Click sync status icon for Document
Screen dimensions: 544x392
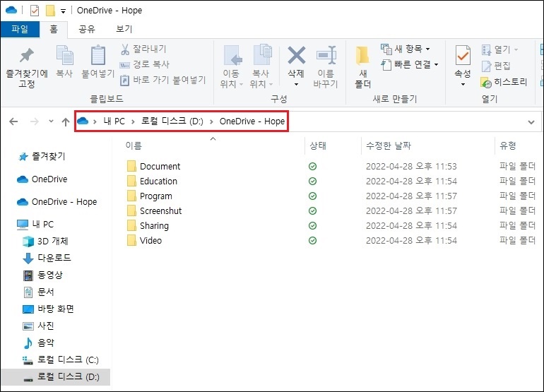[x=312, y=167]
